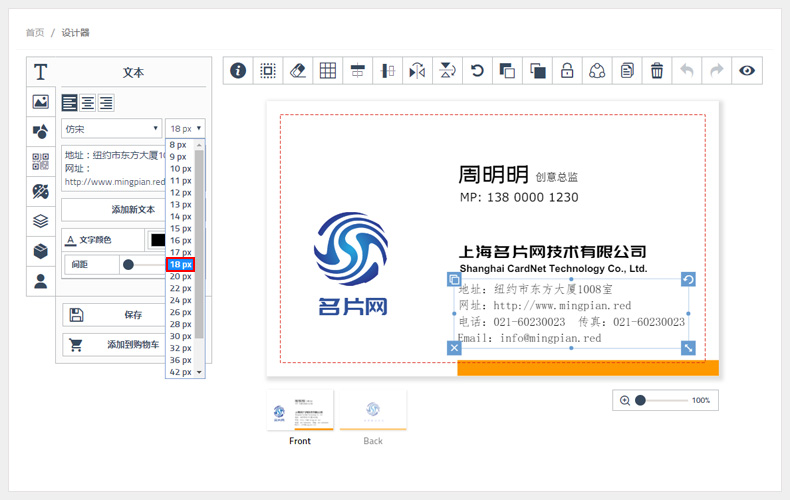Click scroll-down arrow of size list
The height and width of the screenshot is (500, 790).
pyautogui.click(x=199, y=372)
